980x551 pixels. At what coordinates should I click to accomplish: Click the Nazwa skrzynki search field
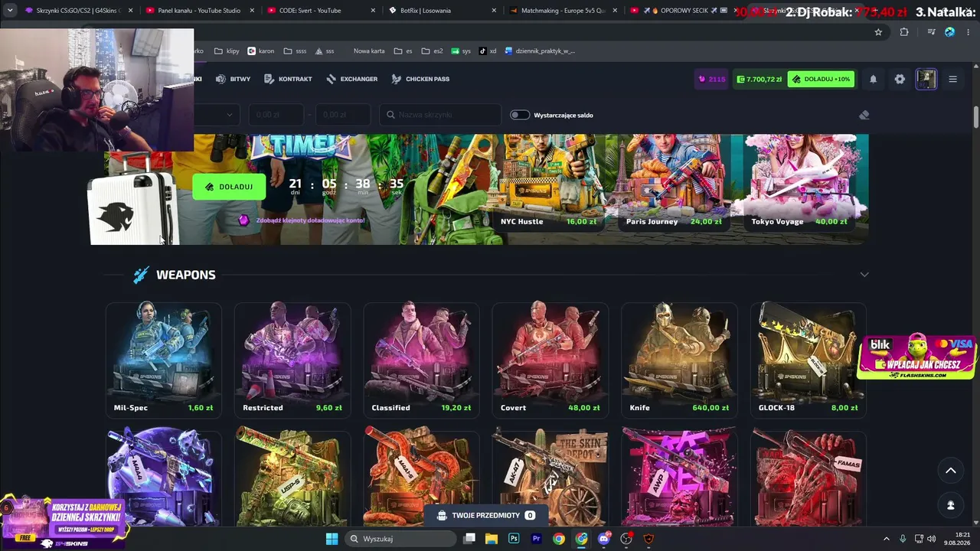(440, 115)
